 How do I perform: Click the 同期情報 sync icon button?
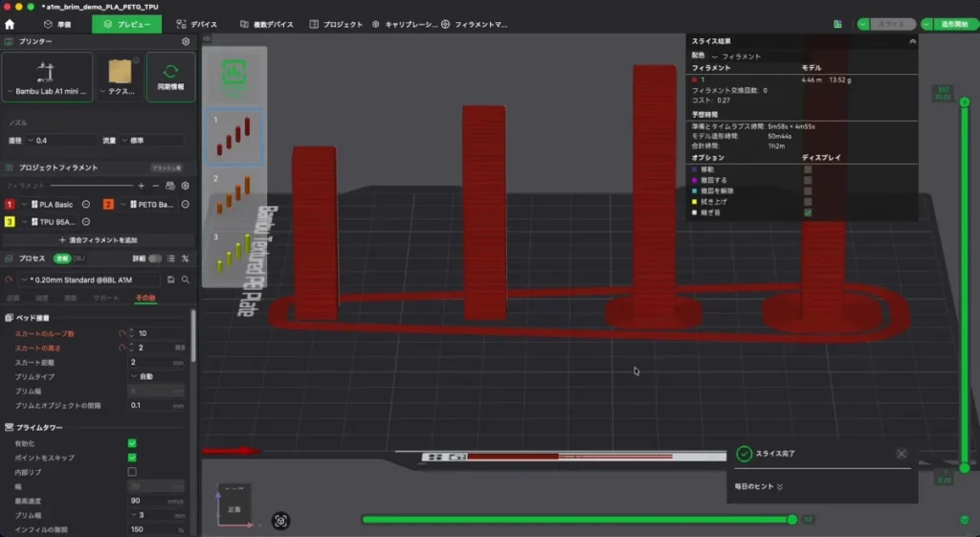(x=170, y=77)
